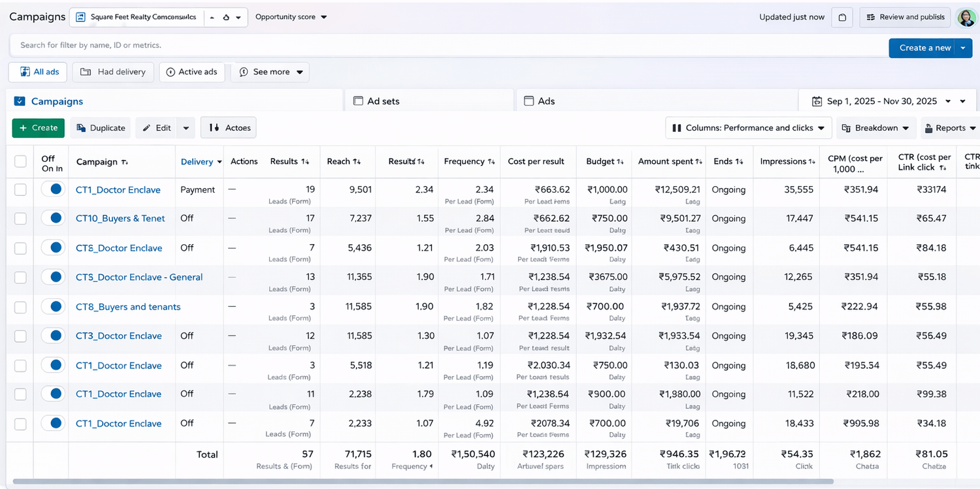Expand the See more filters dropdown

[270, 72]
